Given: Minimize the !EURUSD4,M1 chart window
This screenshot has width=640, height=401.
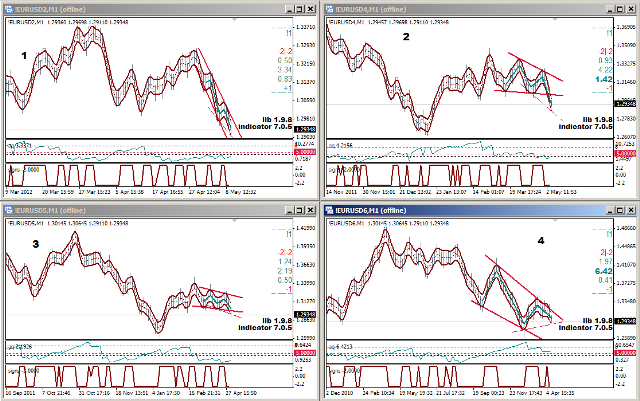Looking at the screenshot, I should pos(609,9).
